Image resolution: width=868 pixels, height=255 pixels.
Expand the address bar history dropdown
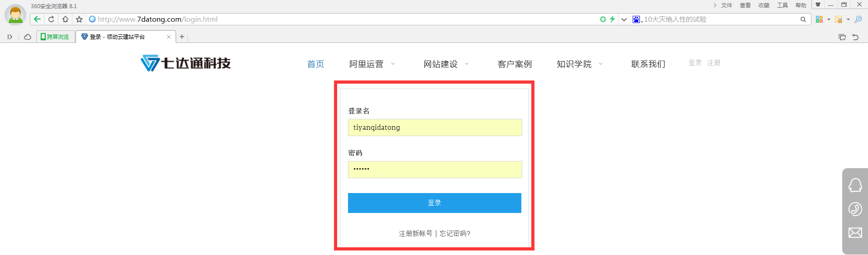pyautogui.click(x=624, y=19)
